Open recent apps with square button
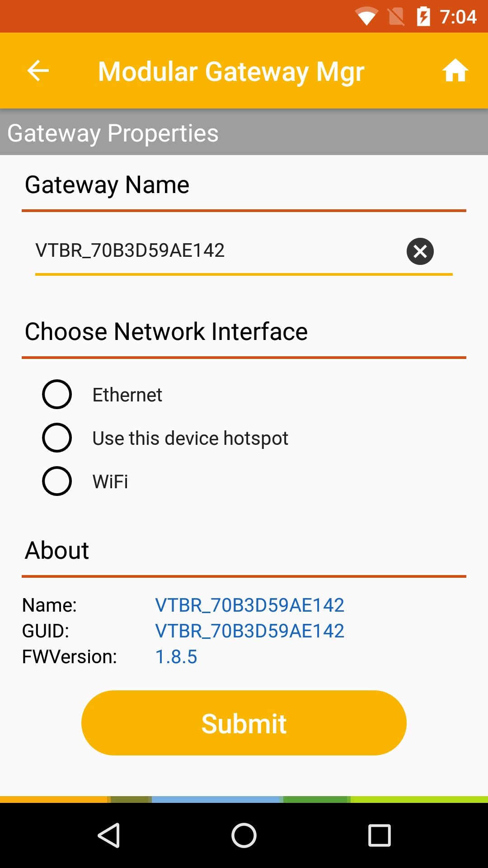Viewport: 488px width, 868px height. (x=379, y=835)
